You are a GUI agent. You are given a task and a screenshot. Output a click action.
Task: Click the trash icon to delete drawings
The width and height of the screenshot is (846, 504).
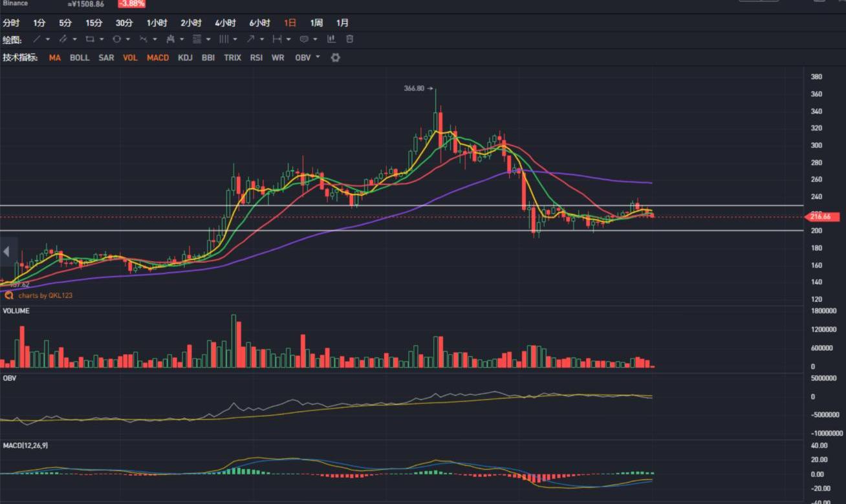point(350,39)
